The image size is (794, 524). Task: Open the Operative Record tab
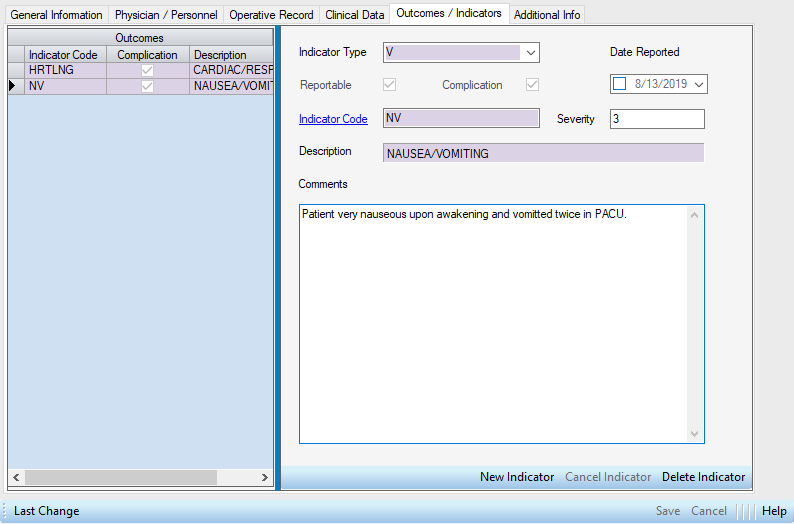point(271,15)
